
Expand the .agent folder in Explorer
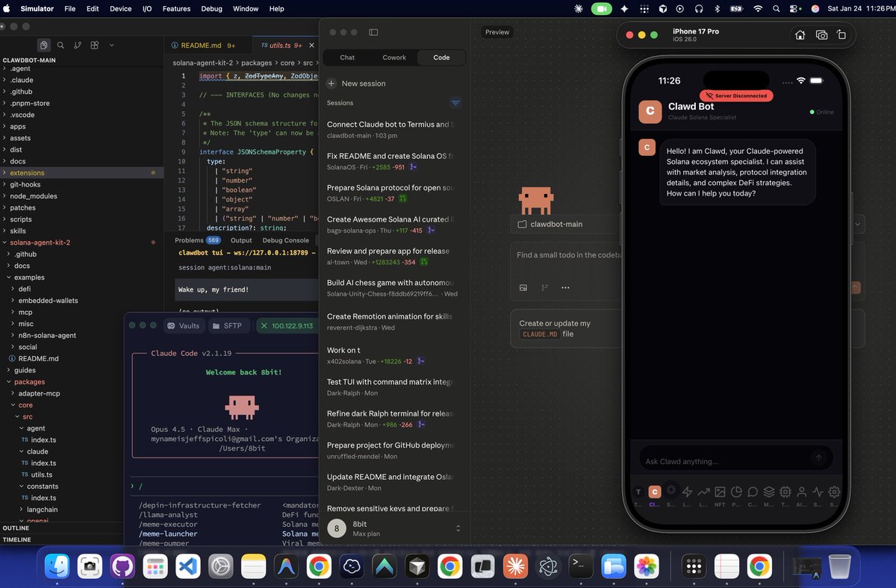pos(21,68)
